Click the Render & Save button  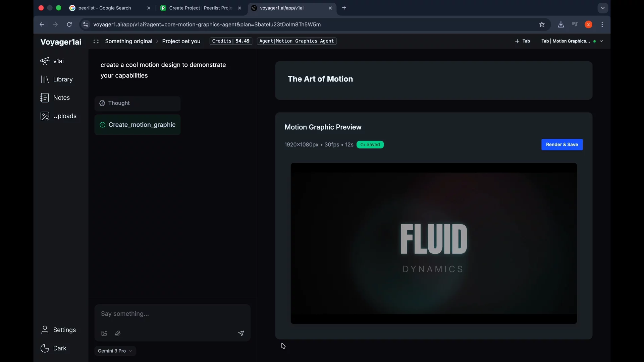(x=562, y=144)
